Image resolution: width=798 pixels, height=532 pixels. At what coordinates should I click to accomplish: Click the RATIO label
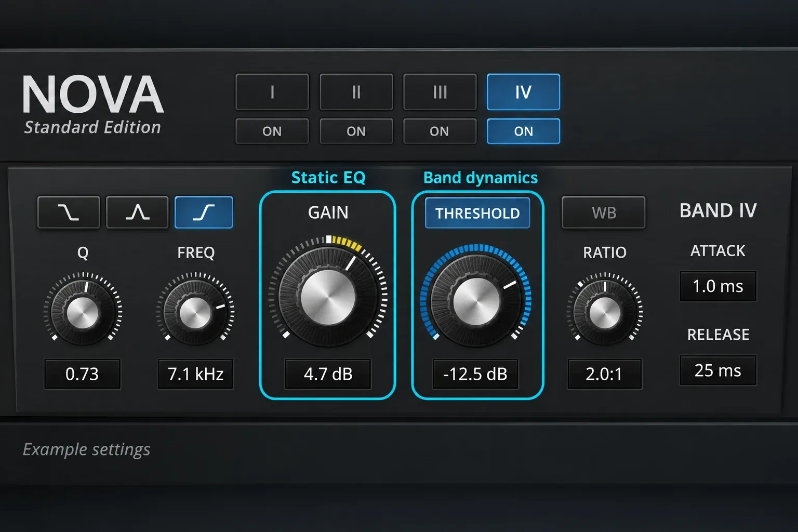pyautogui.click(x=605, y=252)
